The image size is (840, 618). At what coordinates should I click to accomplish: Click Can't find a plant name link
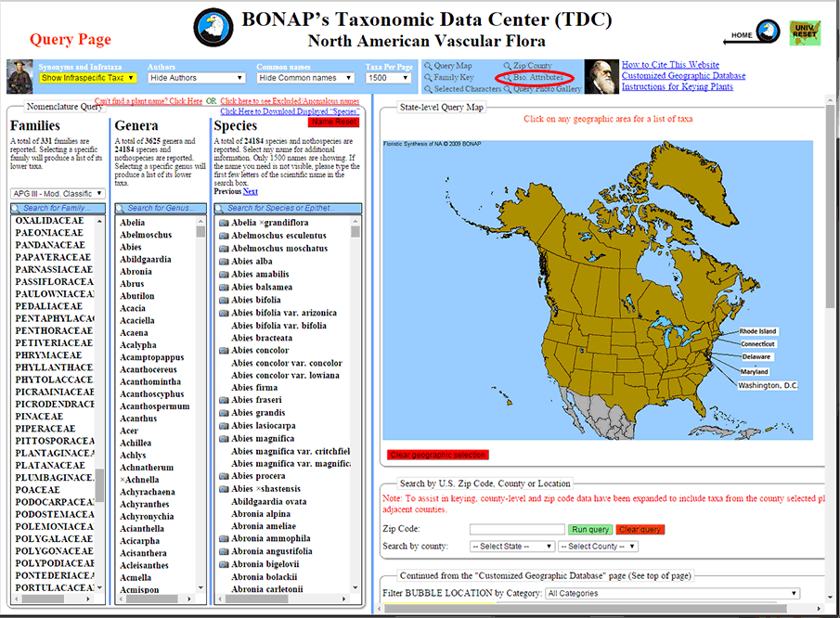pos(149,100)
